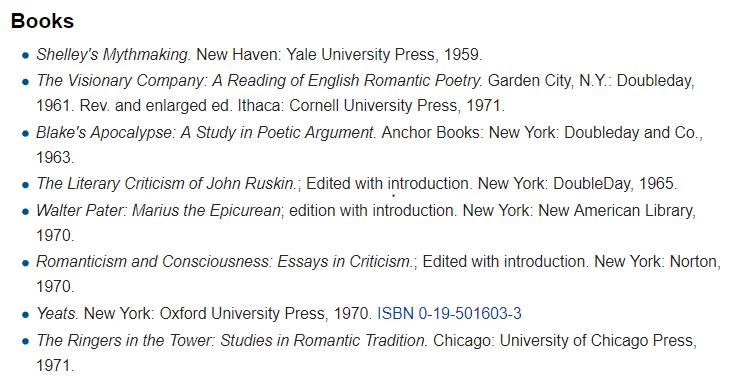Screen dimensions: 729x379
Task: Click University of Chicago Press text
Action: point(598,341)
